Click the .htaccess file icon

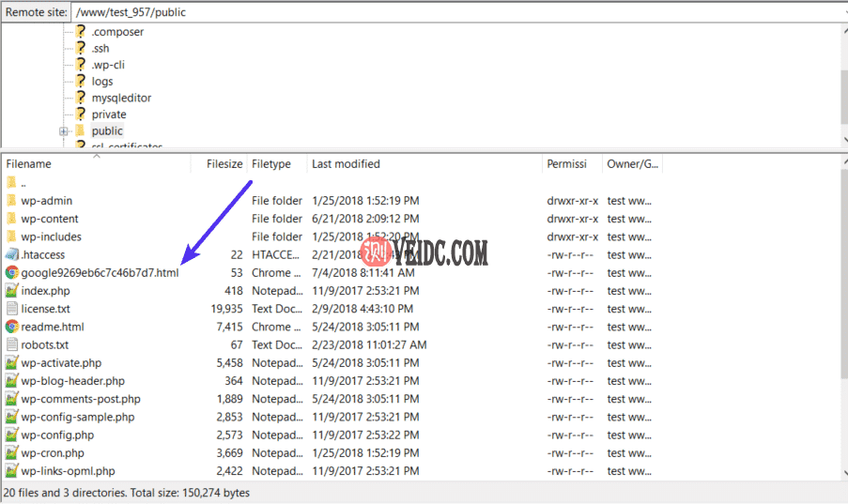tap(11, 254)
